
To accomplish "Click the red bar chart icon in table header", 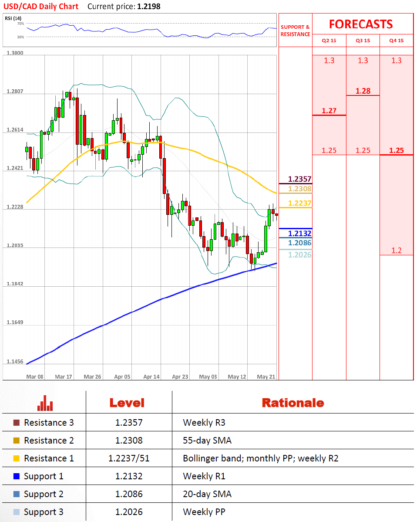I will (x=45, y=403).
